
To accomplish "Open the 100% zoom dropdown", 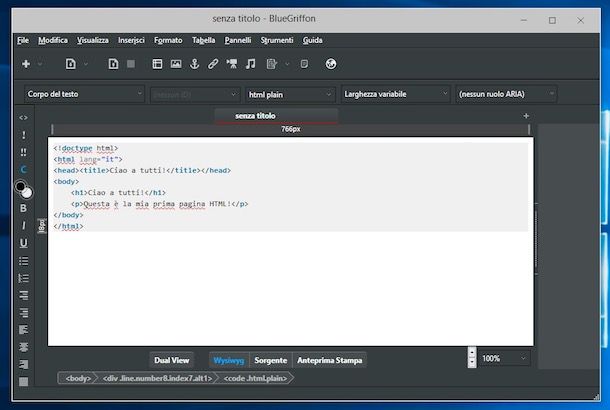I will [504, 358].
